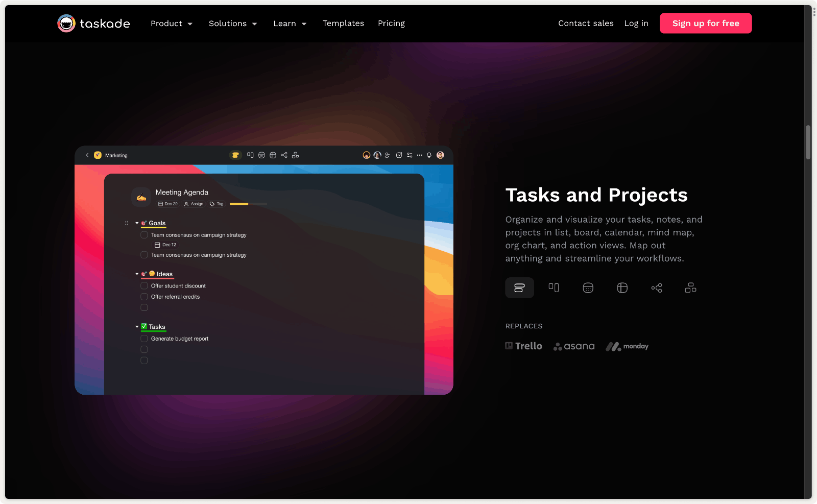
Task: Click the 'Sign up for free' button
Action: (705, 23)
